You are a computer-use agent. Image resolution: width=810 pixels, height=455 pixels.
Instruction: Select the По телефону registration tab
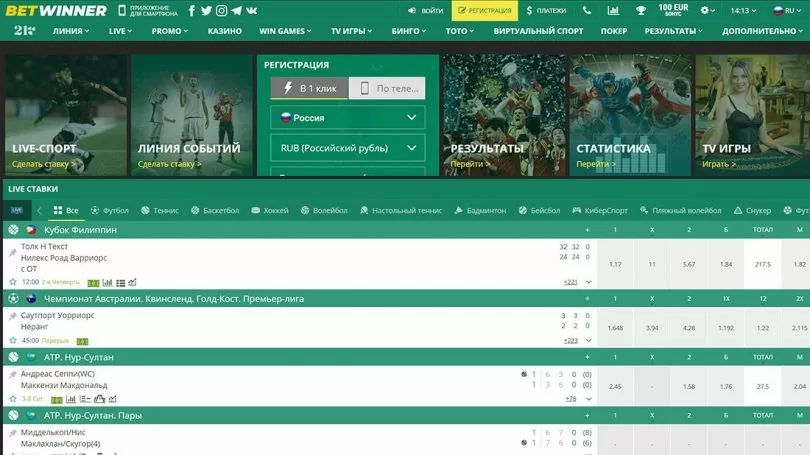point(387,88)
